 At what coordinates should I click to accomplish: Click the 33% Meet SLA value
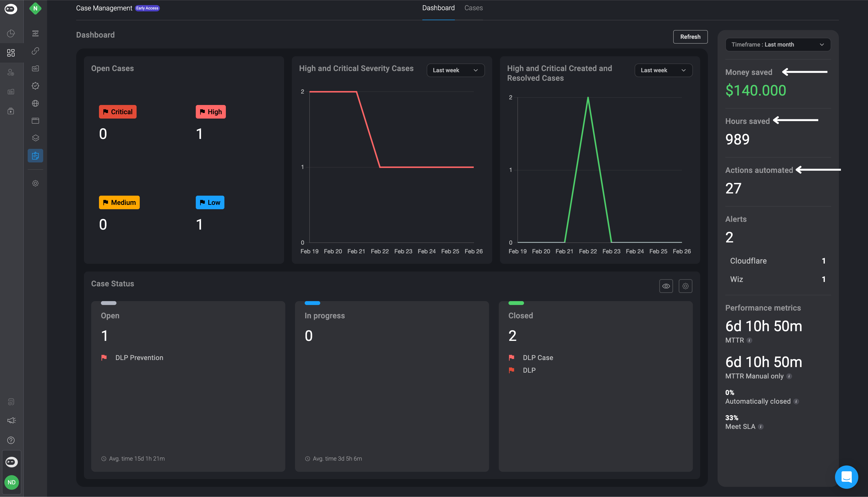point(731,418)
